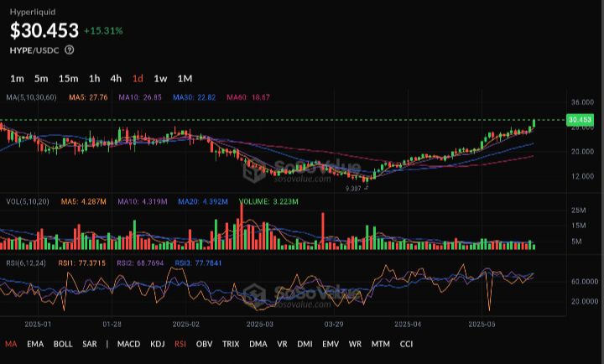The image size is (604, 364).
Task: Click the 2025-02 date axis label
Action: tap(186, 325)
